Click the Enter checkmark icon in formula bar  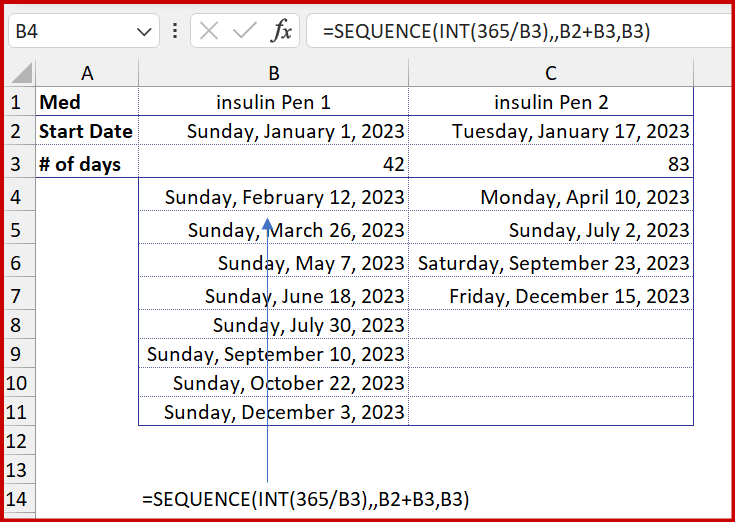(x=244, y=31)
